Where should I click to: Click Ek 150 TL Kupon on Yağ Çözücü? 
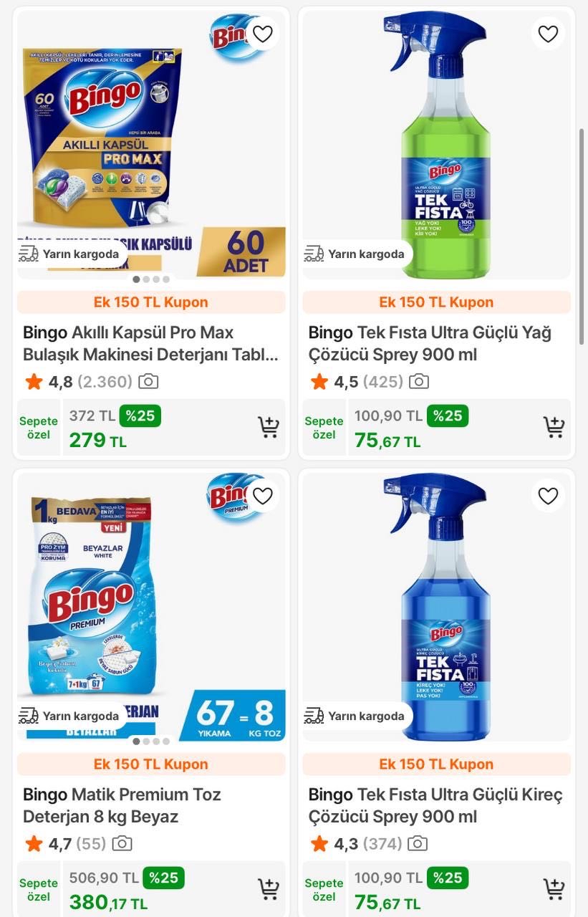pyautogui.click(x=436, y=302)
